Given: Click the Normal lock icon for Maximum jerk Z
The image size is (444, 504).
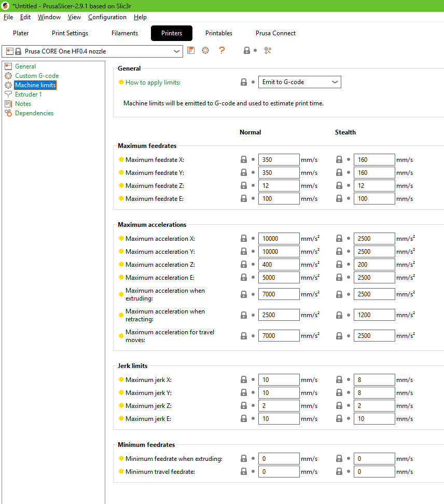Looking at the screenshot, I should [244, 406].
